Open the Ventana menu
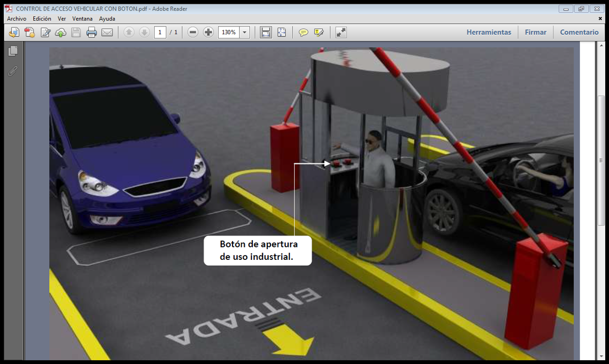 tap(82, 19)
